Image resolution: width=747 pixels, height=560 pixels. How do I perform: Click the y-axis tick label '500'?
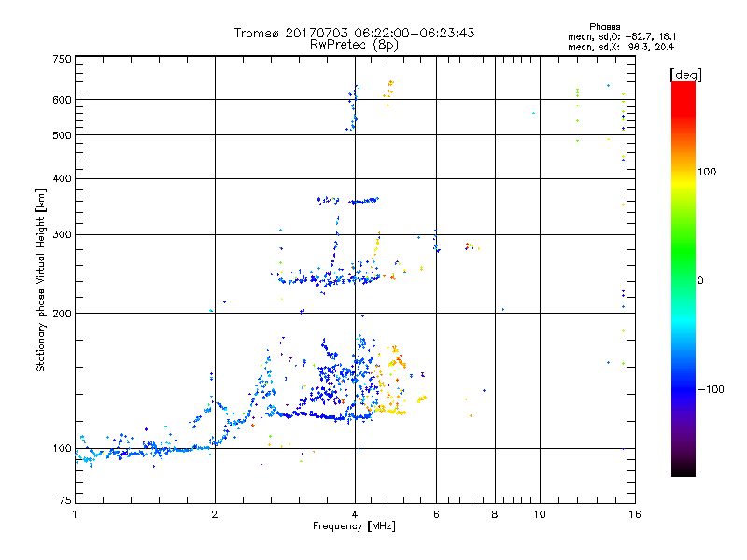click(62, 135)
